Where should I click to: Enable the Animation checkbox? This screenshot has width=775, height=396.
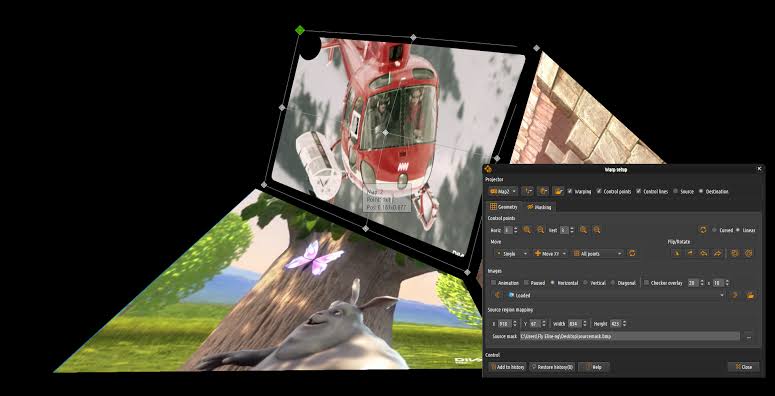point(493,283)
